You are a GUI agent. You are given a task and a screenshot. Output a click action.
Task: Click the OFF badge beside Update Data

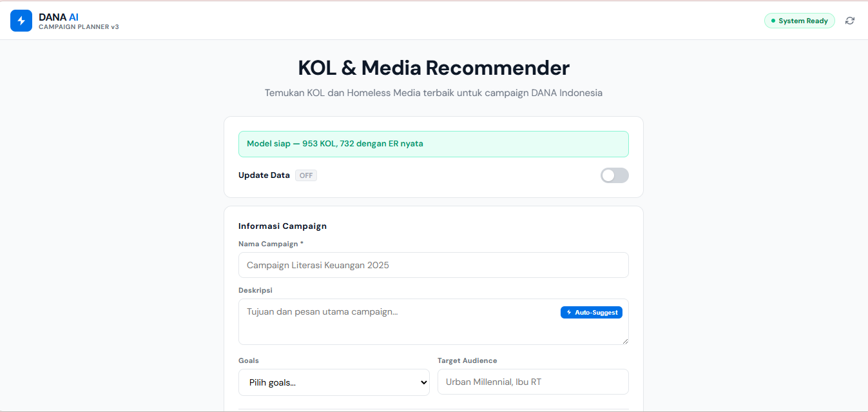click(306, 175)
